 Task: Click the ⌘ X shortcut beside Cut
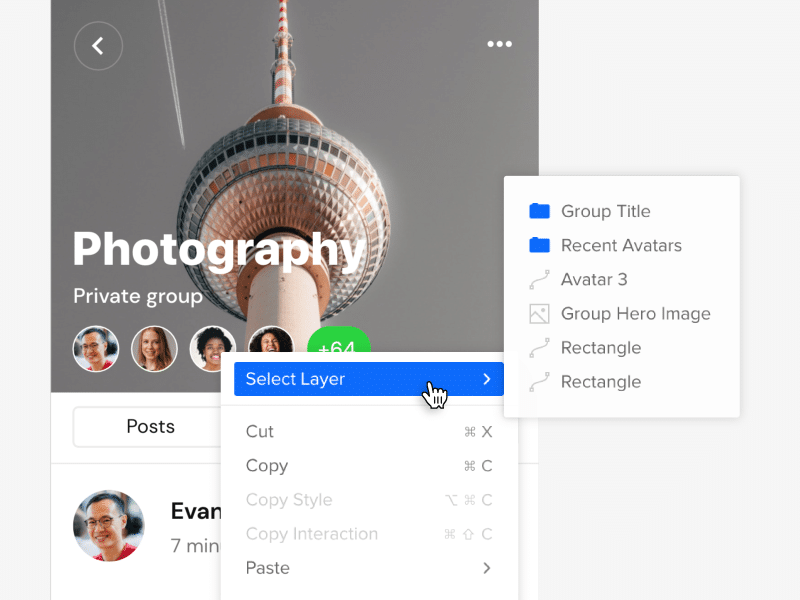coord(478,432)
